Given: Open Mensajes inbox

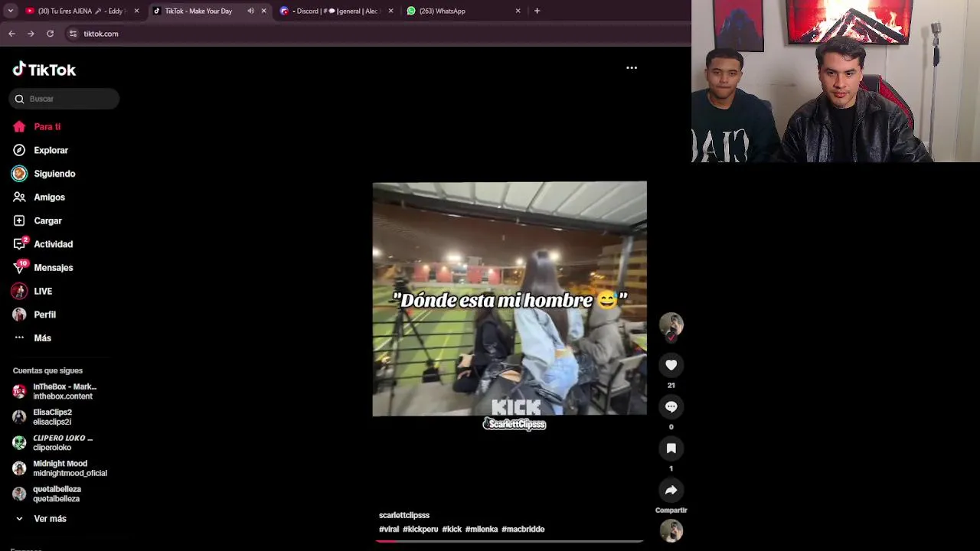Looking at the screenshot, I should 53,268.
